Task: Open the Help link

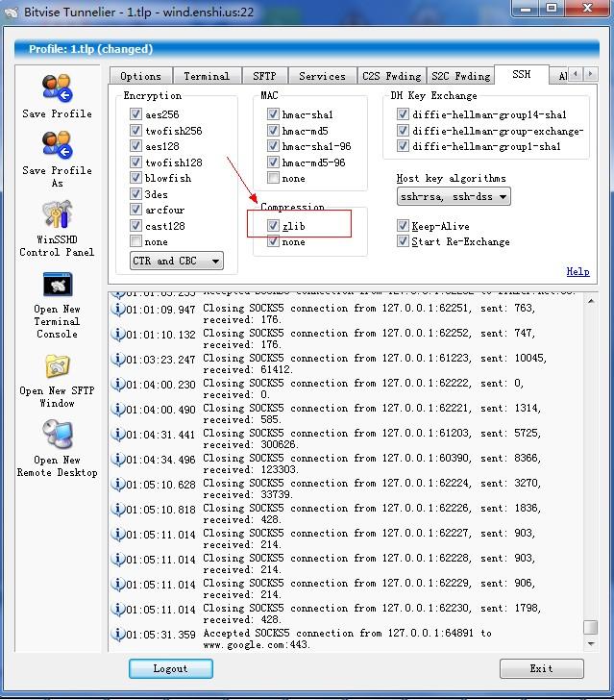Action: pyautogui.click(x=577, y=271)
